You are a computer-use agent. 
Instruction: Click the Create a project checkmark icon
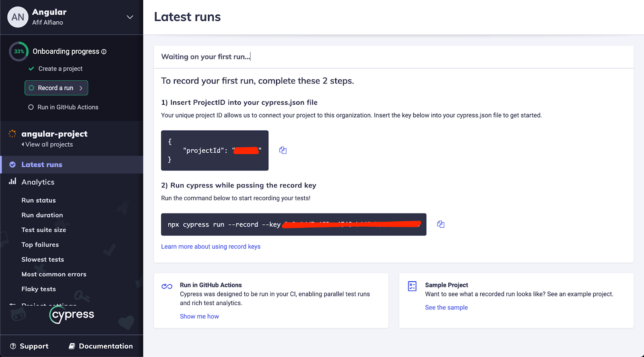tap(31, 69)
